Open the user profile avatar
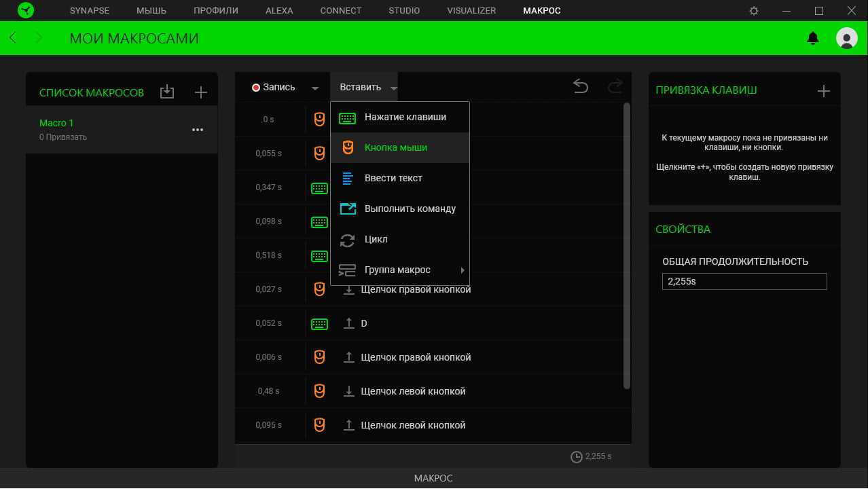Screen dimensions: 868x491 [x=846, y=39]
